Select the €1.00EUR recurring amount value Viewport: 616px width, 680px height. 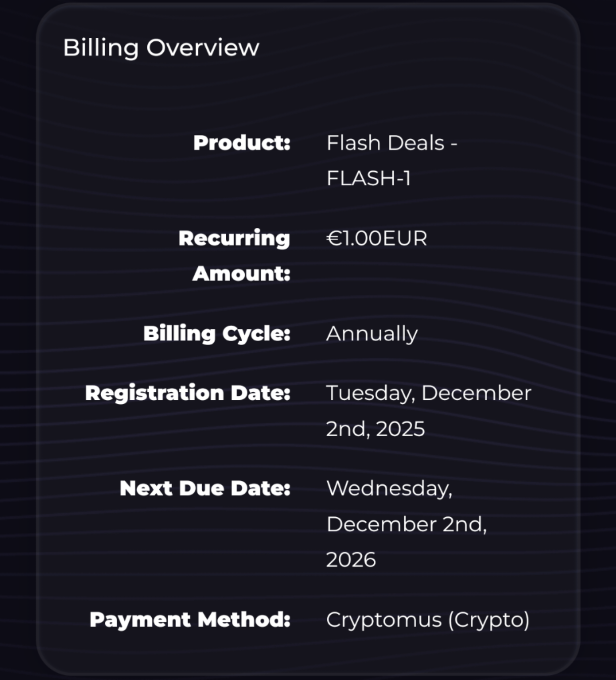tap(377, 238)
